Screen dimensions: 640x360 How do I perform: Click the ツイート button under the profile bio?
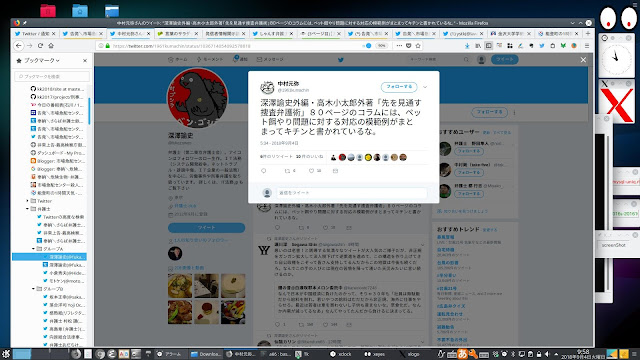point(207,228)
